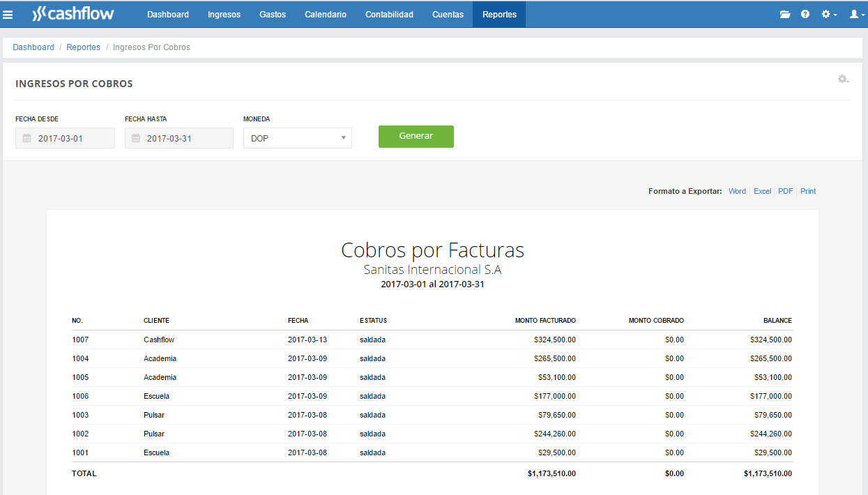Screen dimensions: 868x495
Task: Click client Pulsar in row 1003
Action: click(154, 415)
